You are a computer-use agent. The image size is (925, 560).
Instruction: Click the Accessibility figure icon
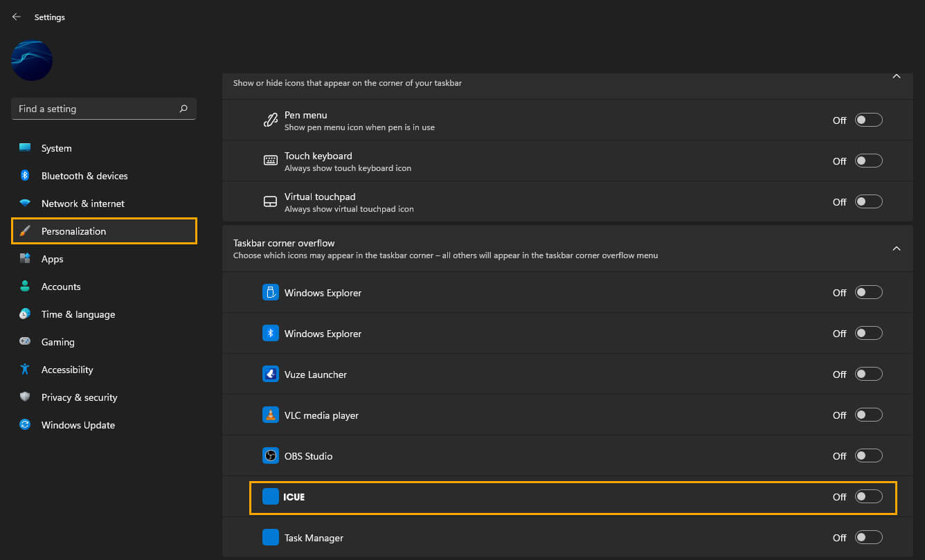coord(25,370)
